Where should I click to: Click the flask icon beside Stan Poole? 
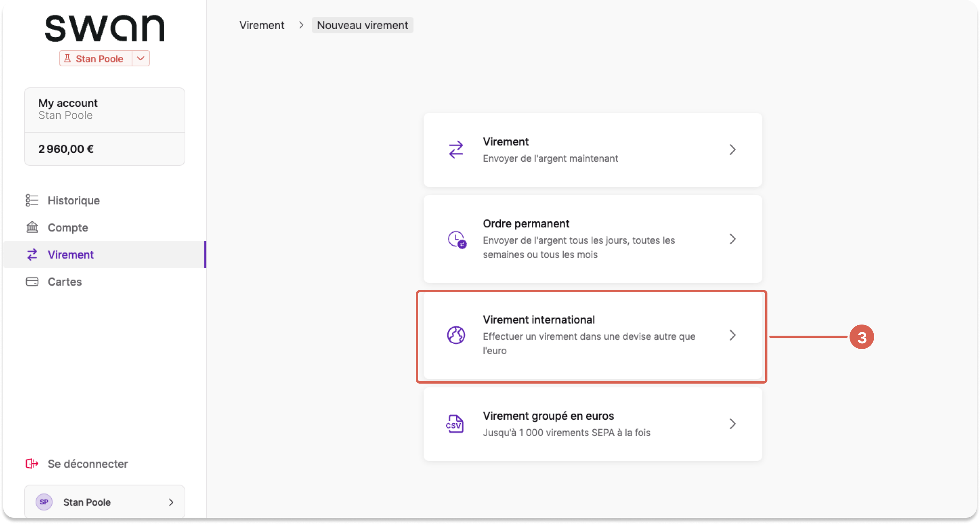68,58
